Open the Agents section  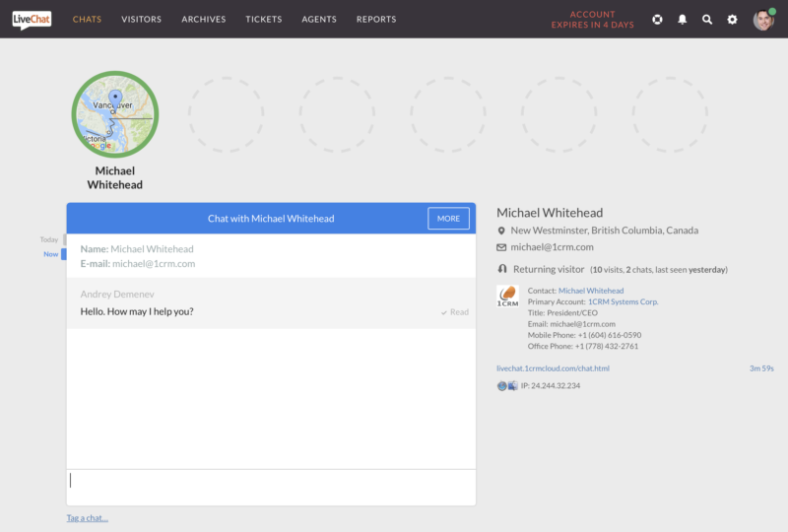319,20
